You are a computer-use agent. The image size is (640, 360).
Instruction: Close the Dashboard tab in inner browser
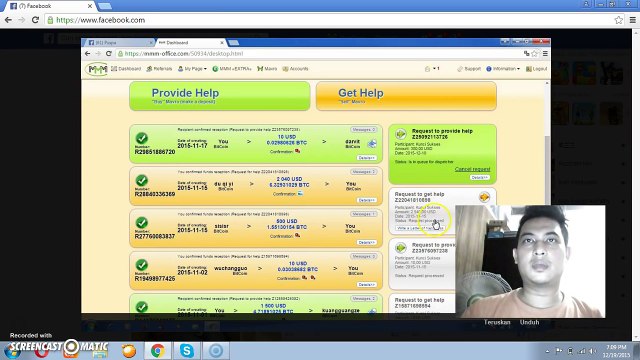pyautogui.click(x=222, y=42)
